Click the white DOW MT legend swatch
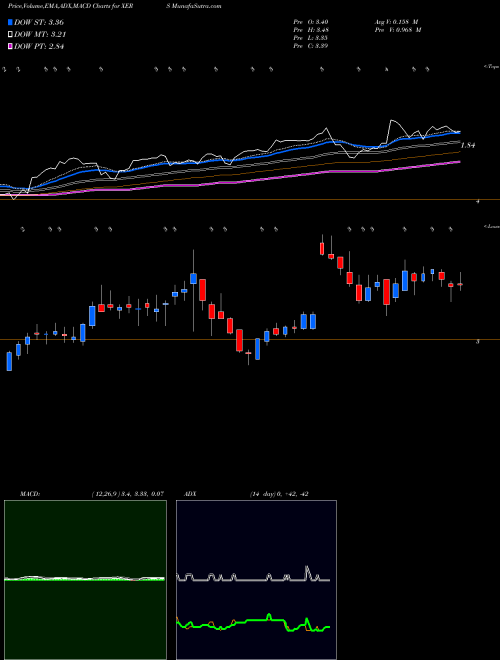The height and width of the screenshot is (660, 500). pos(11,35)
